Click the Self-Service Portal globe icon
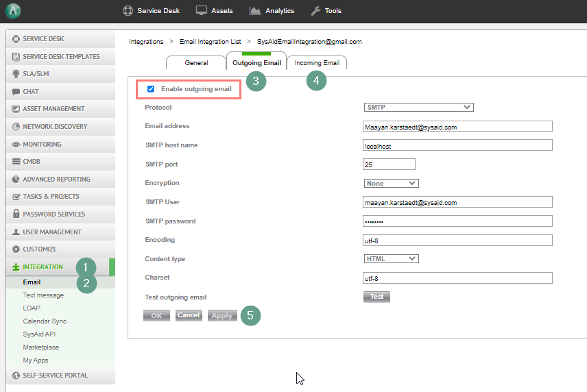This screenshot has width=587, height=392. click(16, 375)
